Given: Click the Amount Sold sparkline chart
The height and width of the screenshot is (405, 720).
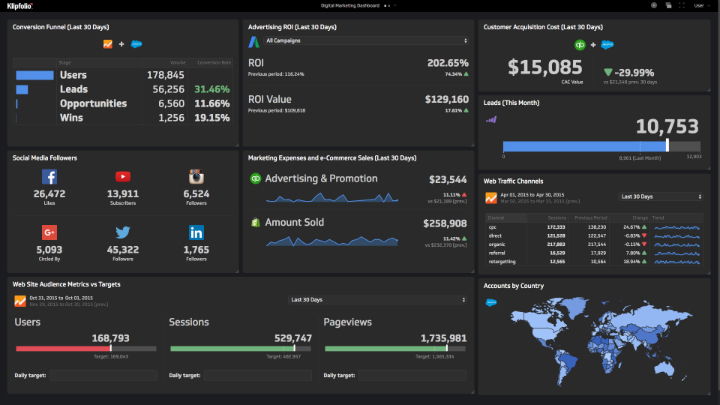Looking at the screenshot, I should pos(332,241).
